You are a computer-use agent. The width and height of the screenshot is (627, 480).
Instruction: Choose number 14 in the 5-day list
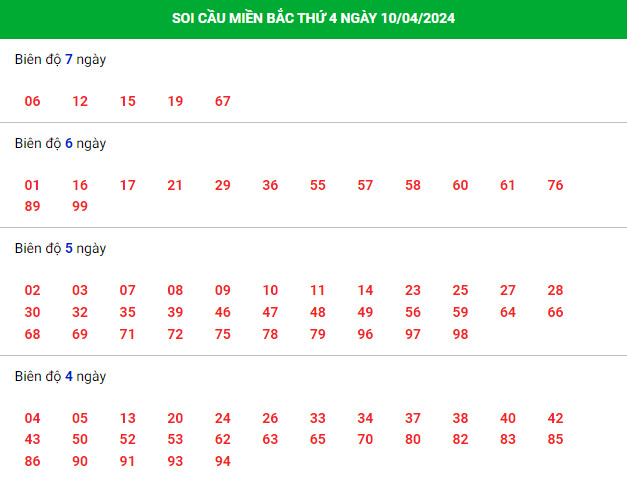[365, 290]
